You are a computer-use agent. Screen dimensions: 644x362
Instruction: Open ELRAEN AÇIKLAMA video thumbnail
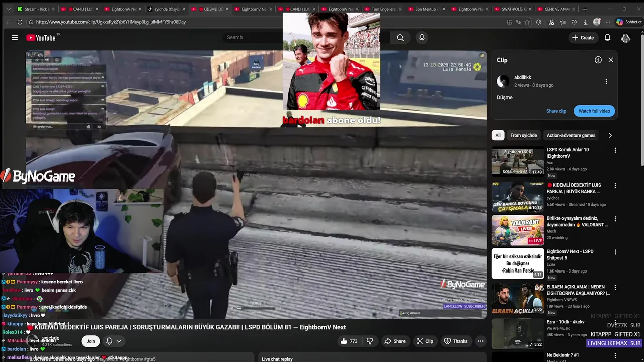pyautogui.click(x=518, y=299)
